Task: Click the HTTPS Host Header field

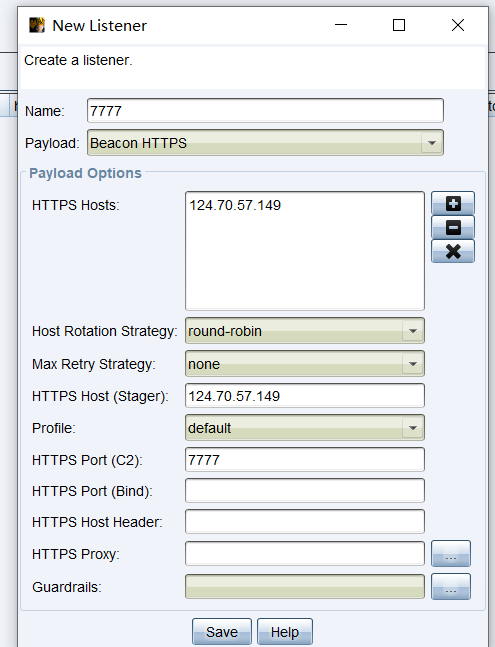Action: tap(305, 522)
